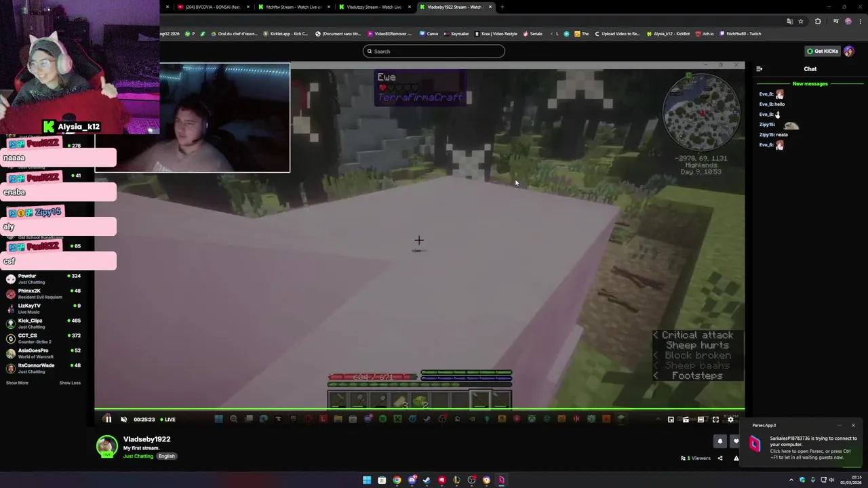Click Eve_B: hello chat message
Viewport: 868px width, 488px height.
772,104
